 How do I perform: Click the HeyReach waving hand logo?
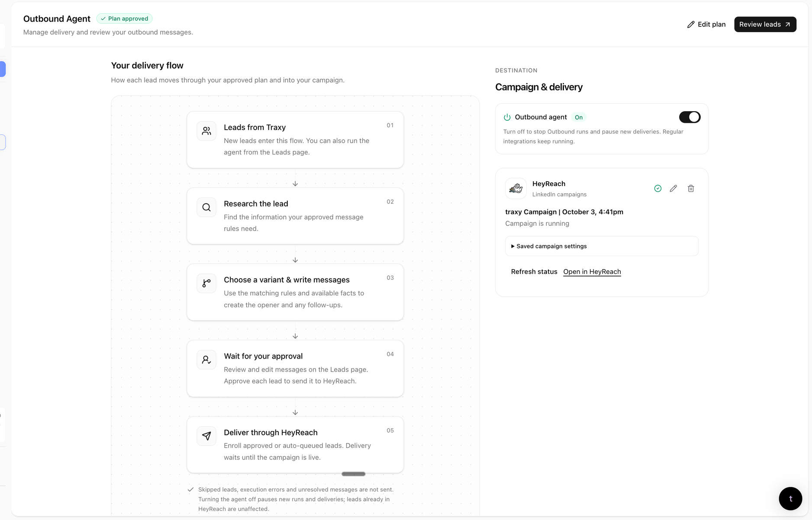click(x=516, y=188)
